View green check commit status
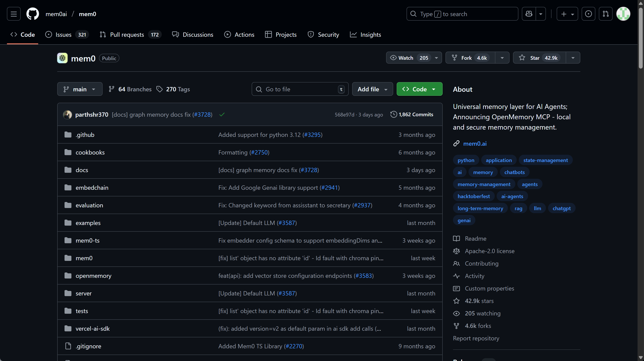Image resolution: width=644 pixels, height=361 pixels. click(222, 114)
